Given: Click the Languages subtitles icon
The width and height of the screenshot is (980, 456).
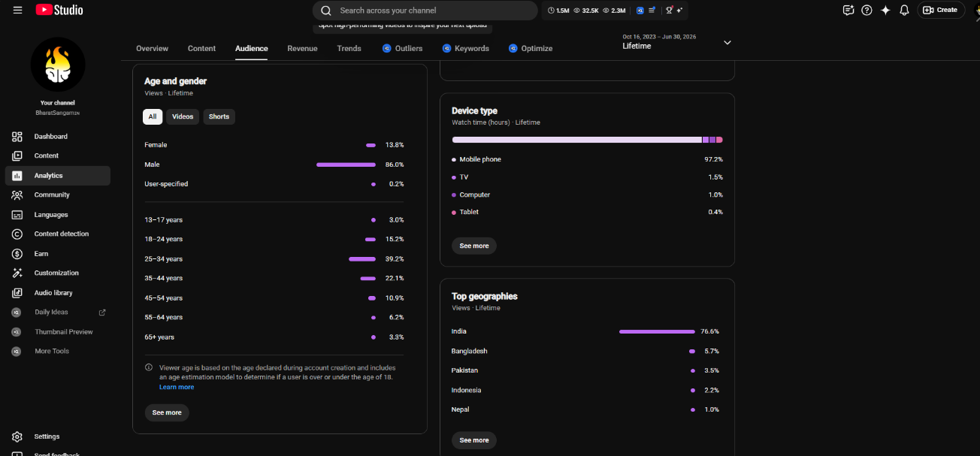Looking at the screenshot, I should click(17, 215).
